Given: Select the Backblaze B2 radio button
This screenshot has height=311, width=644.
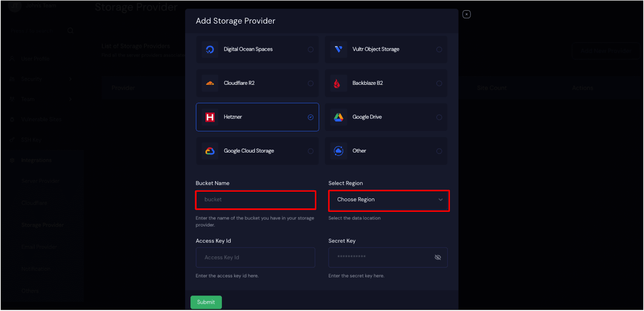Looking at the screenshot, I should click(x=439, y=83).
